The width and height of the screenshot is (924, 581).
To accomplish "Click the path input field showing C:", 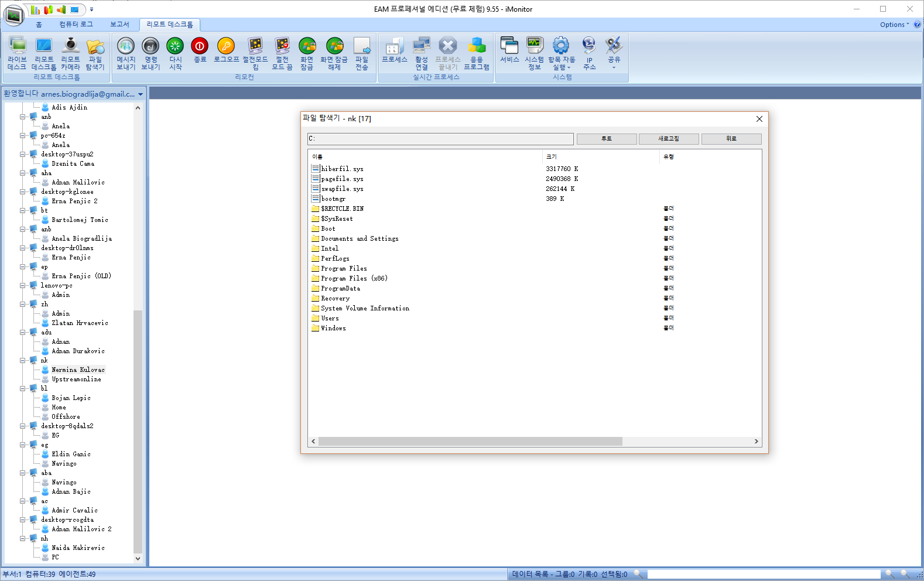I will [x=440, y=139].
